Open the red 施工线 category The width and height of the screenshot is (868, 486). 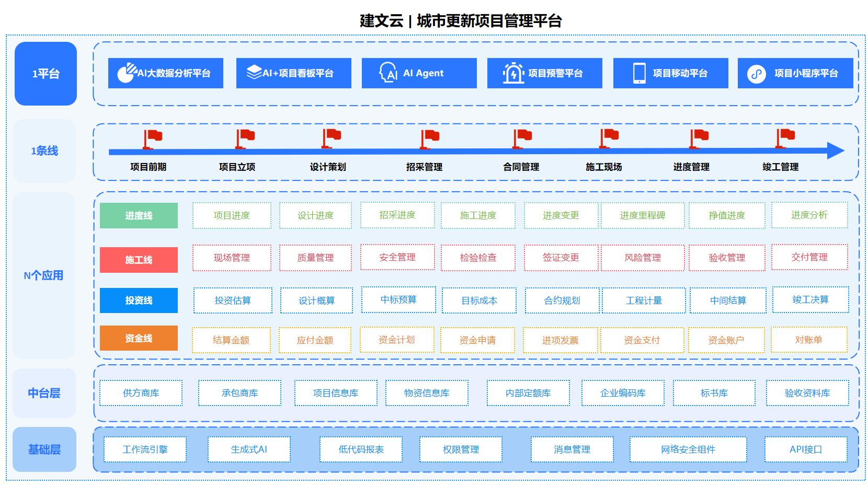click(139, 260)
